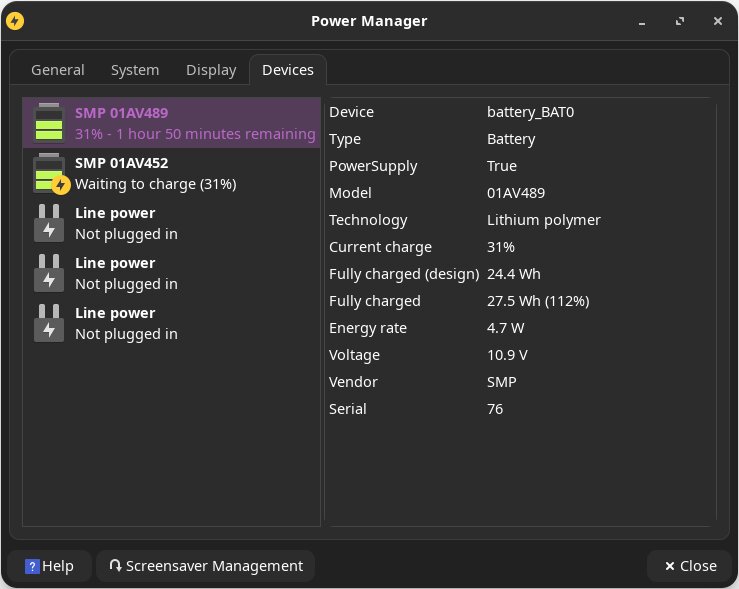Select the SMP 01AV489 battery icon
Screen dimensions: 739x589
48,123
